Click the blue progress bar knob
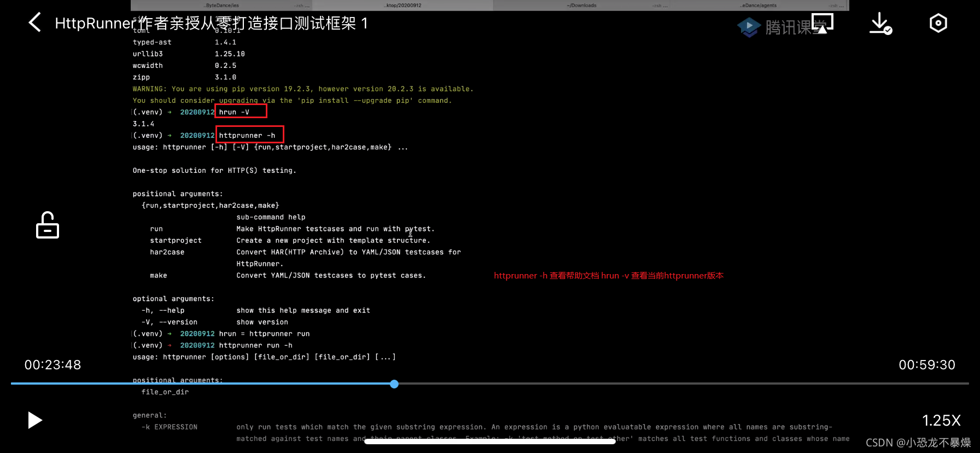The width and height of the screenshot is (980, 453). pos(394,384)
